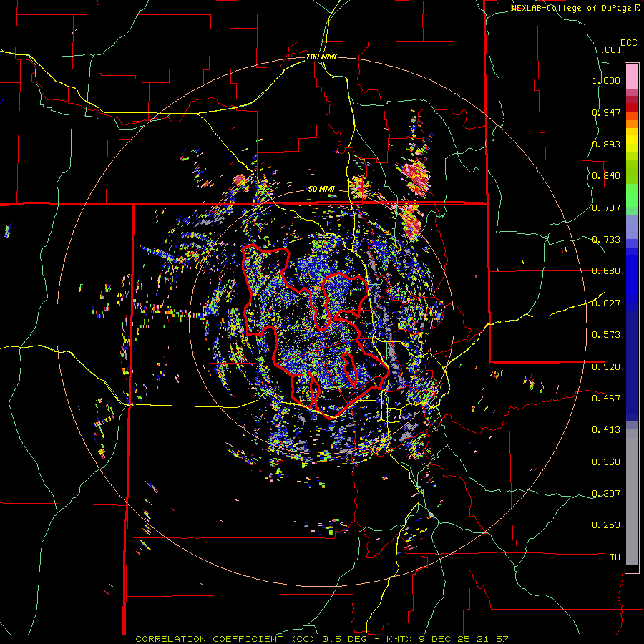
Task: Click the 0.680 value on the color scale
Action: click(606, 271)
